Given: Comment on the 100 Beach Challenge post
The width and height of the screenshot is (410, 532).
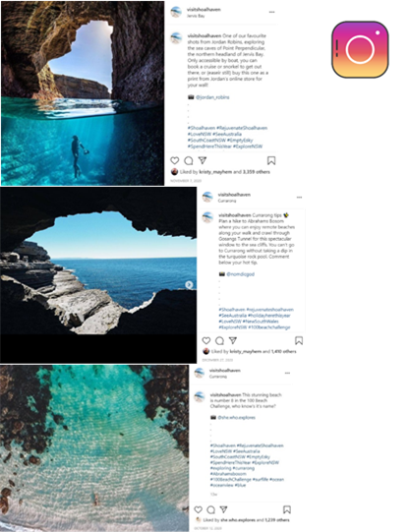Looking at the screenshot, I should click(211, 509).
